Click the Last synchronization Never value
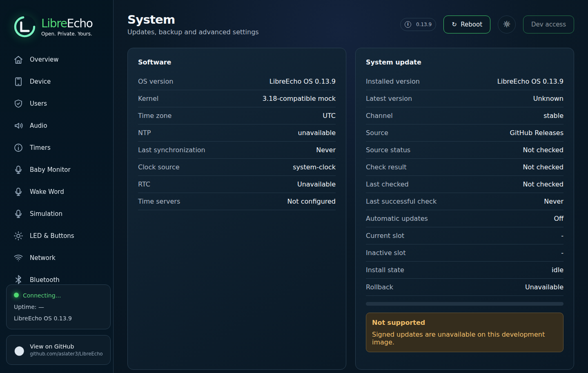This screenshot has height=373, width=588. [326, 150]
